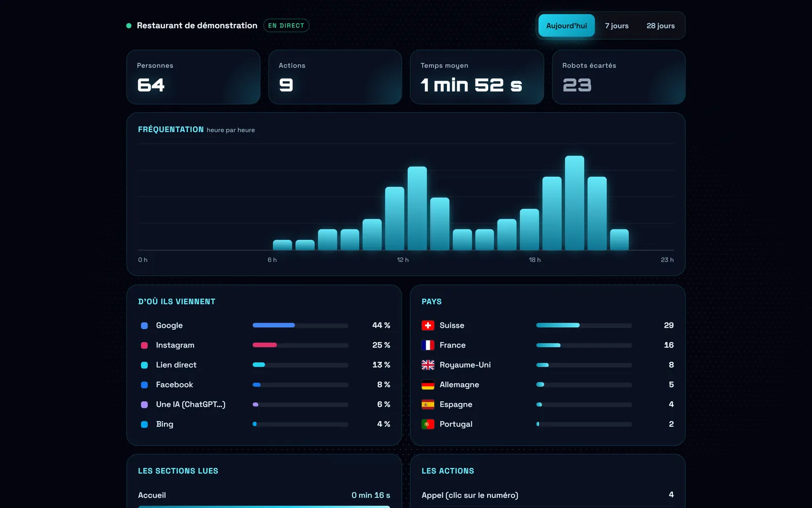Click the Instagram 25 % progress bar
This screenshot has width=812, height=508.
(x=300, y=345)
